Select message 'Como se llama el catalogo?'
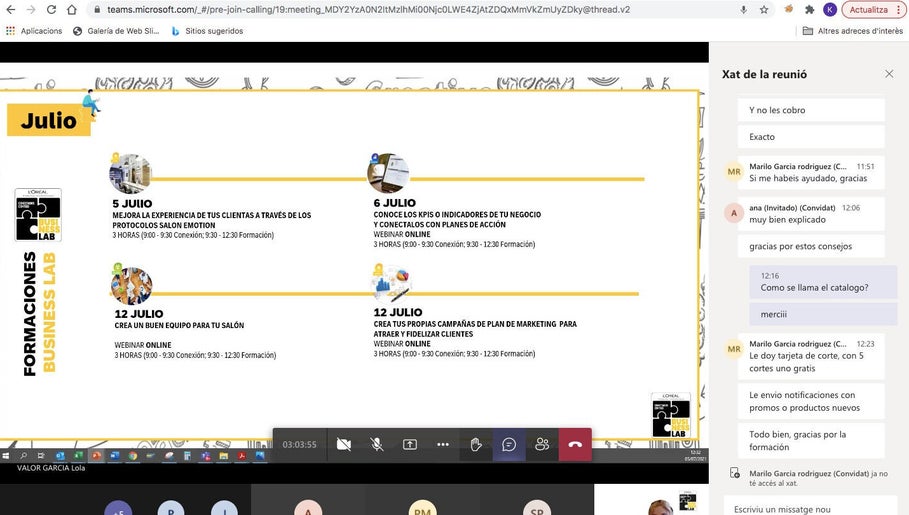This screenshot has width=909, height=515. 823,282
